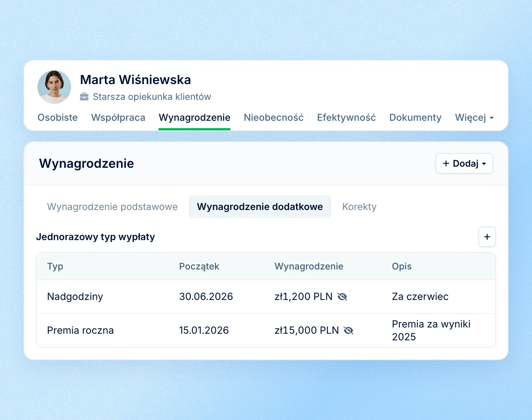Click the Typ column header
Viewport: 532px width, 420px height.
pyautogui.click(x=55, y=267)
